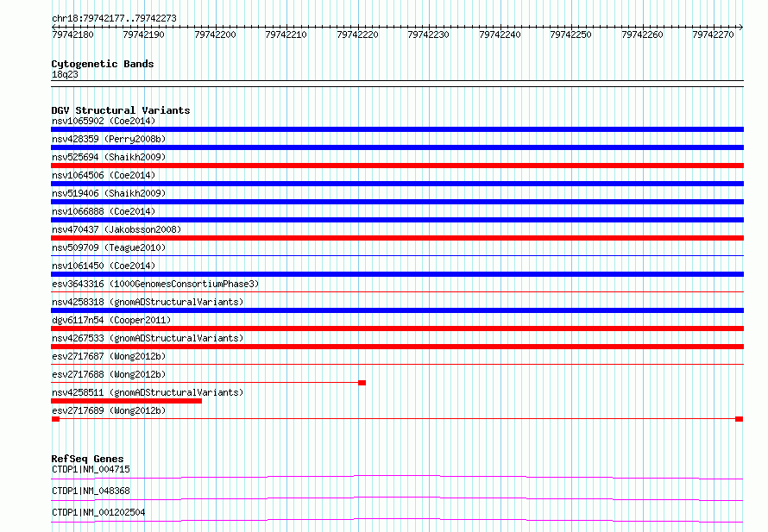
Task: Click the magenta line of CTDP1|NM_001202504
Action: pyautogui.click(x=397, y=520)
